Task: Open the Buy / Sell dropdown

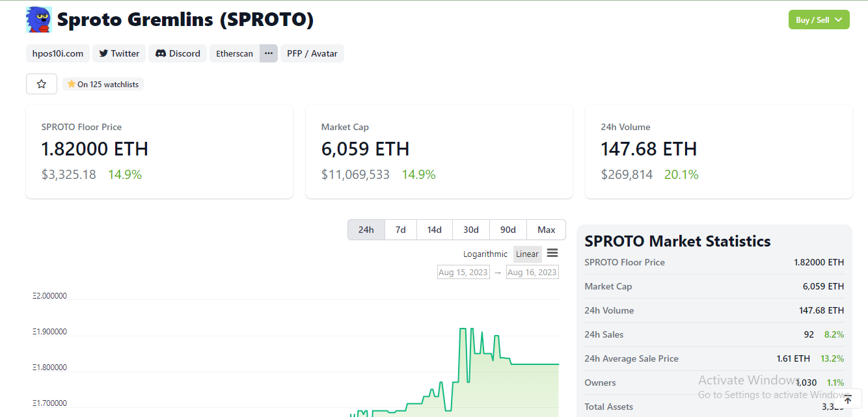Action: 819,20
